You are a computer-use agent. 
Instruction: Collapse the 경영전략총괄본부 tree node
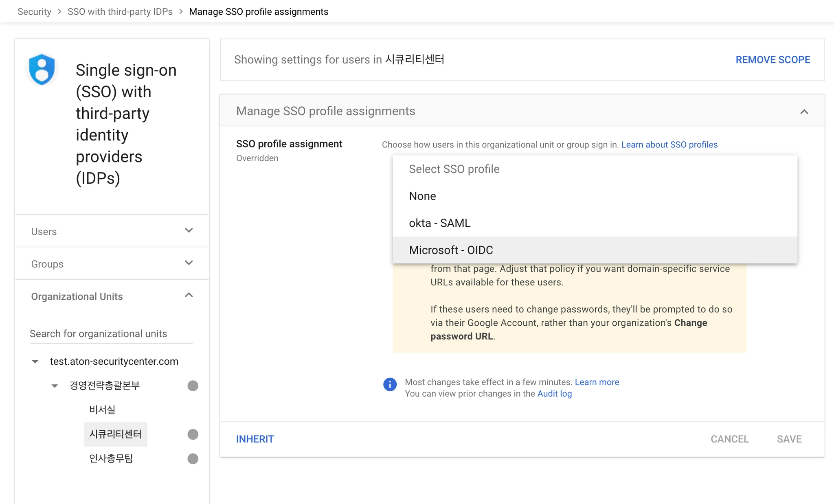click(x=55, y=386)
